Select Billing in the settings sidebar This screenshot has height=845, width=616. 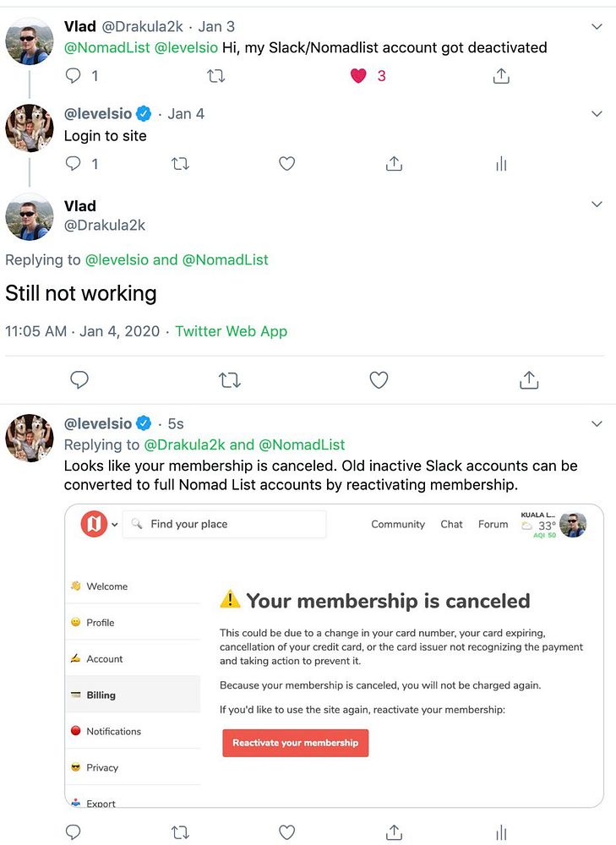101,695
